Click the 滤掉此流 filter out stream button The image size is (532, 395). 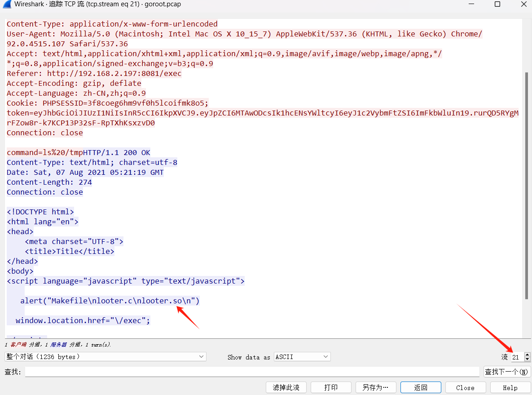point(286,387)
